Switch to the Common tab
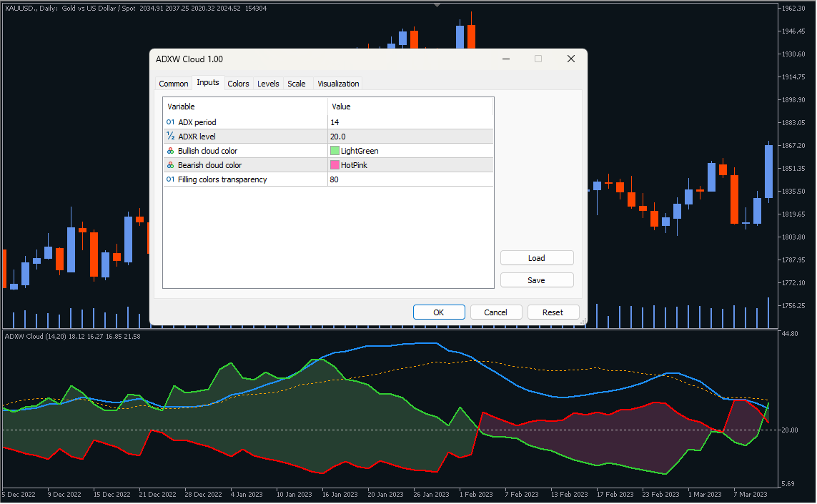The height and width of the screenshot is (504, 817). [173, 84]
